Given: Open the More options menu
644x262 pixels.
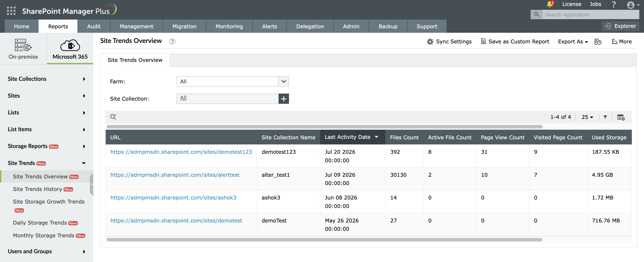Looking at the screenshot, I should click(622, 41).
